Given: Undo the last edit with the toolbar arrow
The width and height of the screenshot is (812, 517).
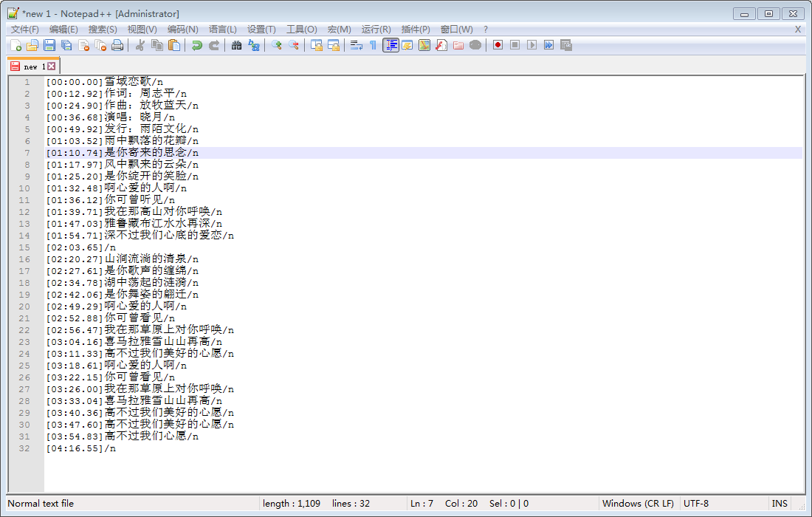Looking at the screenshot, I should 197,46.
